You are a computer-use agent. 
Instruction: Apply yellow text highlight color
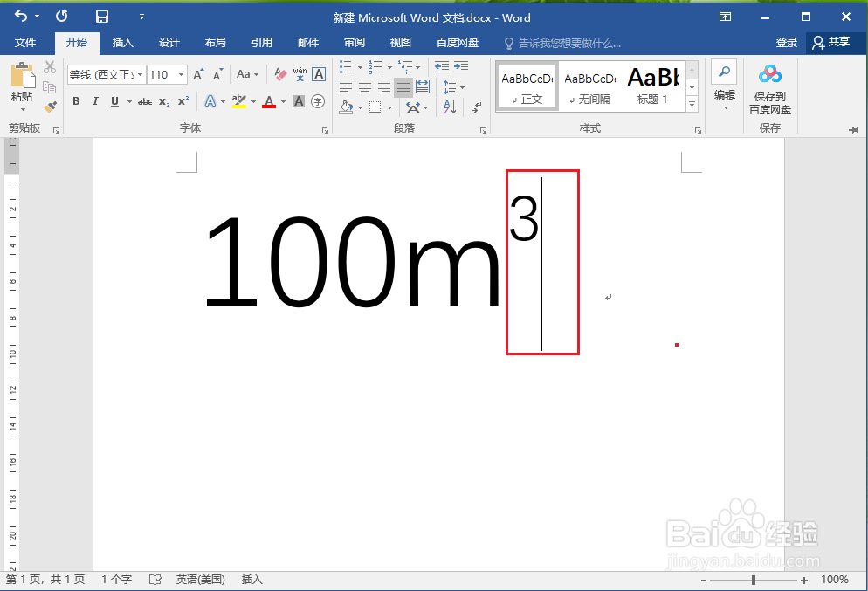point(240,102)
